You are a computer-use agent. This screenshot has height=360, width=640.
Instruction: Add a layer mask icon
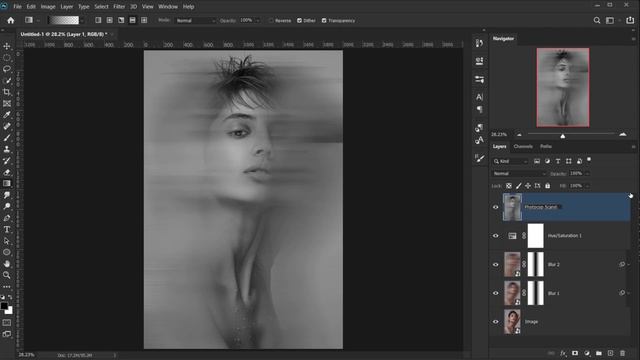[x=575, y=353]
